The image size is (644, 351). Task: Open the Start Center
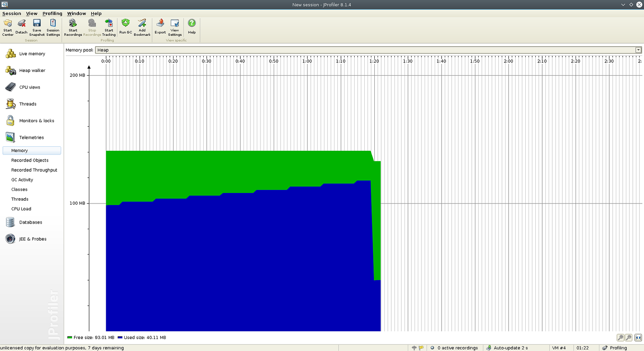[8, 27]
